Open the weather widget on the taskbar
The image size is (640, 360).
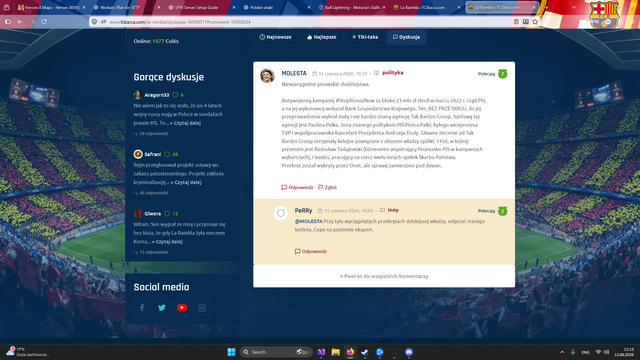coord(28,352)
